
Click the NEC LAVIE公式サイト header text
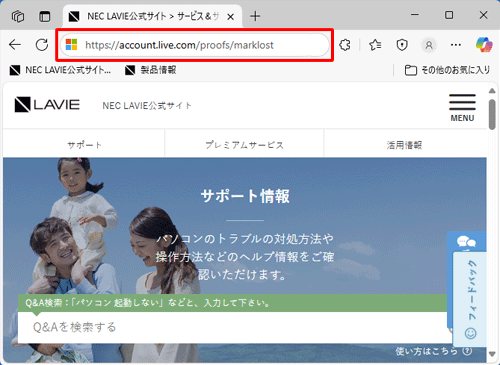coord(147,106)
